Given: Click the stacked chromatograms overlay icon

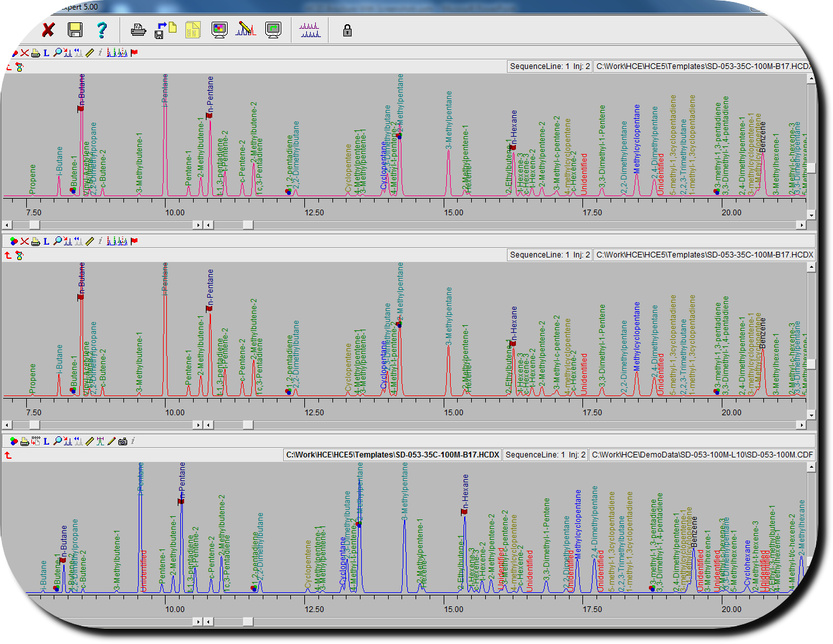Looking at the screenshot, I should point(310,30).
